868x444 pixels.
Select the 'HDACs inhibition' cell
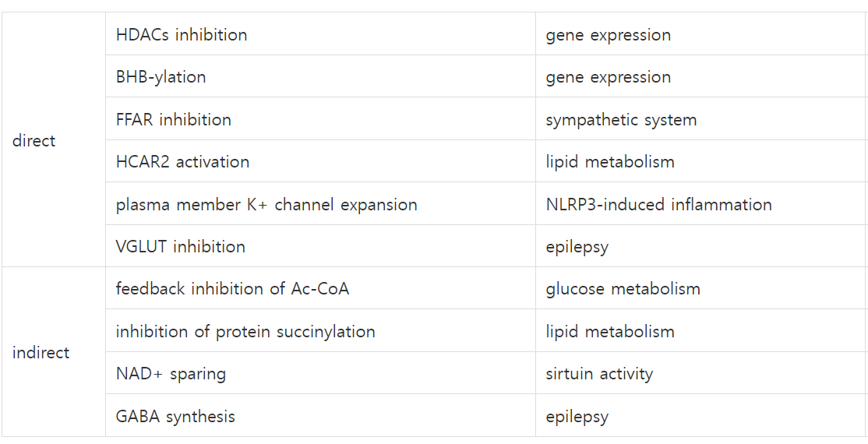pyautogui.click(x=182, y=35)
